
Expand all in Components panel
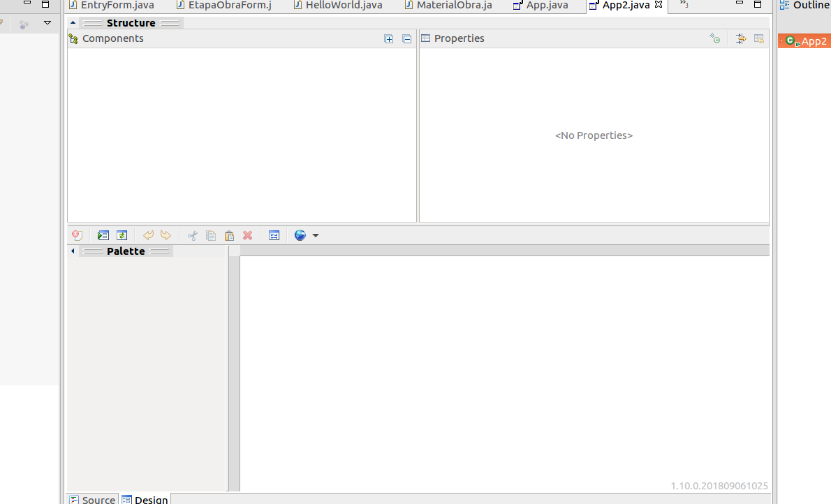388,38
